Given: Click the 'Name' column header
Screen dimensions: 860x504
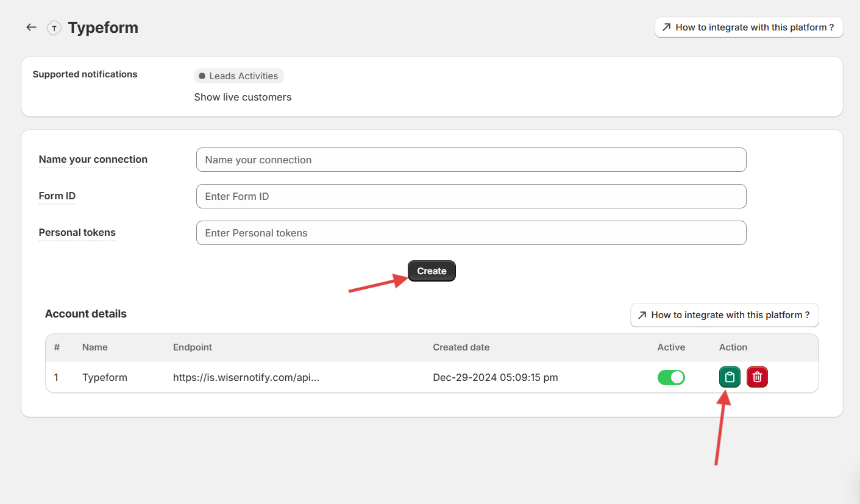Looking at the screenshot, I should pyautogui.click(x=95, y=347).
